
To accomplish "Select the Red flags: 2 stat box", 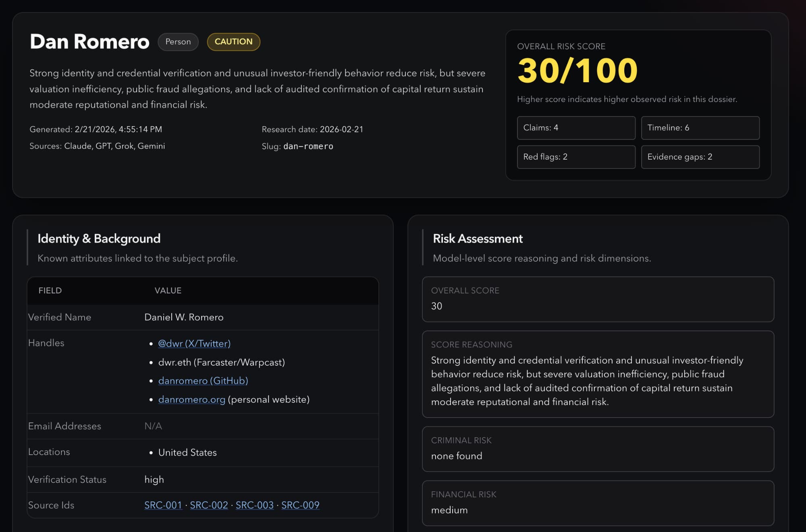I will point(576,157).
